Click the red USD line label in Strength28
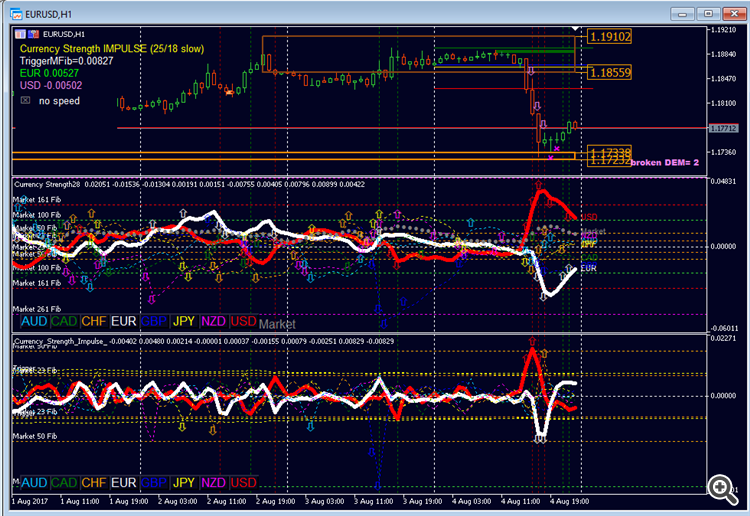Viewport: 750px width, 516px height. point(589,217)
